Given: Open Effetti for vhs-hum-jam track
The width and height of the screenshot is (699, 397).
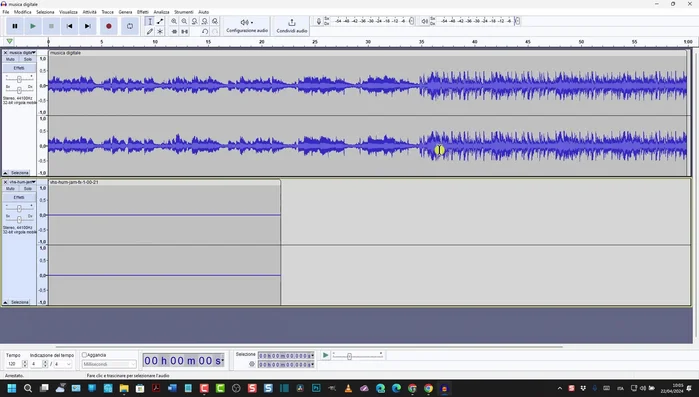Looking at the screenshot, I should 19,197.
